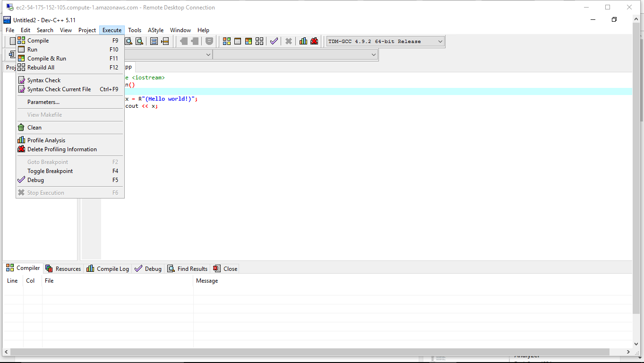This screenshot has height=363, width=644.
Task: Click the Profile Analysis chart toolbar icon
Action: tap(303, 41)
